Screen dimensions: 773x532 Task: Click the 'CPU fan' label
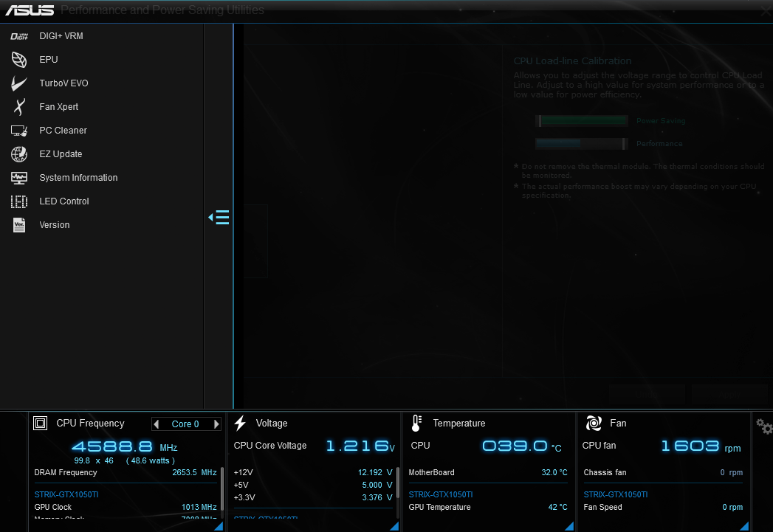[x=599, y=446]
